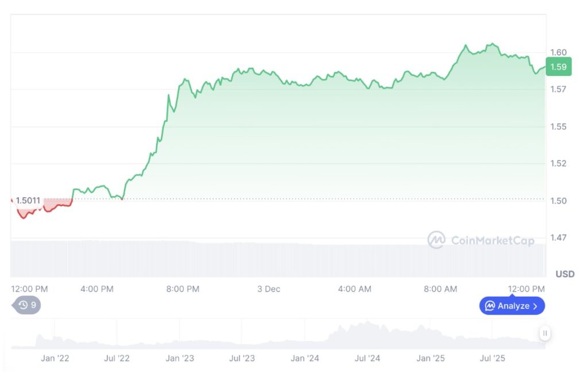Jump to Jan '24 in range navigator
Screen dimensions: 588x372
[305, 358]
